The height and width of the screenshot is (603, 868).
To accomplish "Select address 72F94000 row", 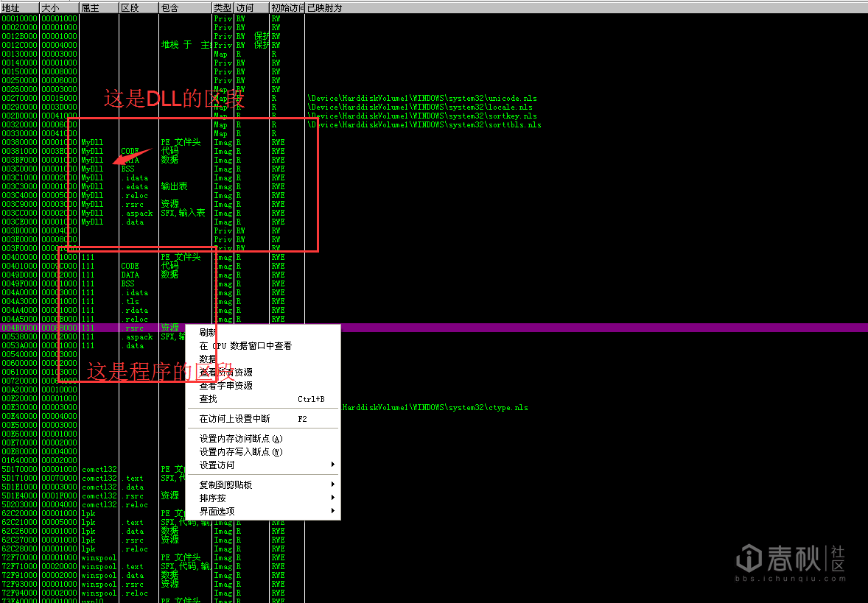I will tap(434, 593).
